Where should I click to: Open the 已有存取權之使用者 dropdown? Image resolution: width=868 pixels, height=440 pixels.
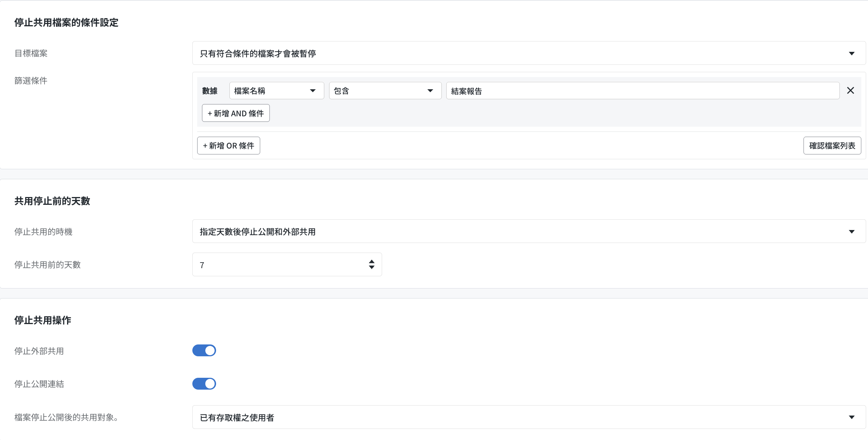click(519, 417)
